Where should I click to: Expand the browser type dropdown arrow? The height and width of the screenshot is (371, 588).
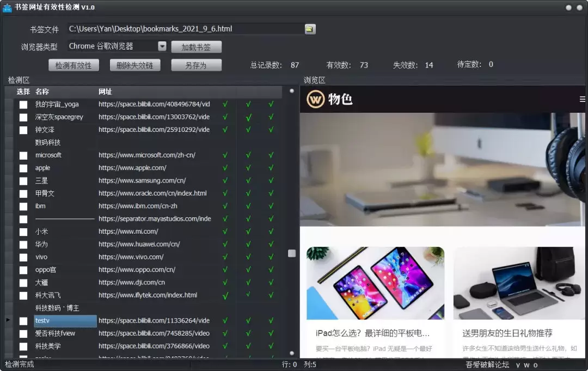tap(162, 46)
